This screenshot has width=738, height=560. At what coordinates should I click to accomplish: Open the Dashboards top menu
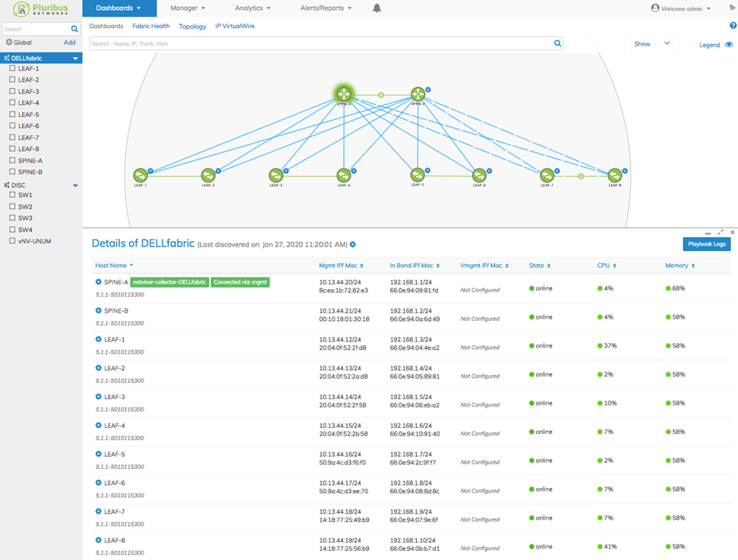pos(119,8)
